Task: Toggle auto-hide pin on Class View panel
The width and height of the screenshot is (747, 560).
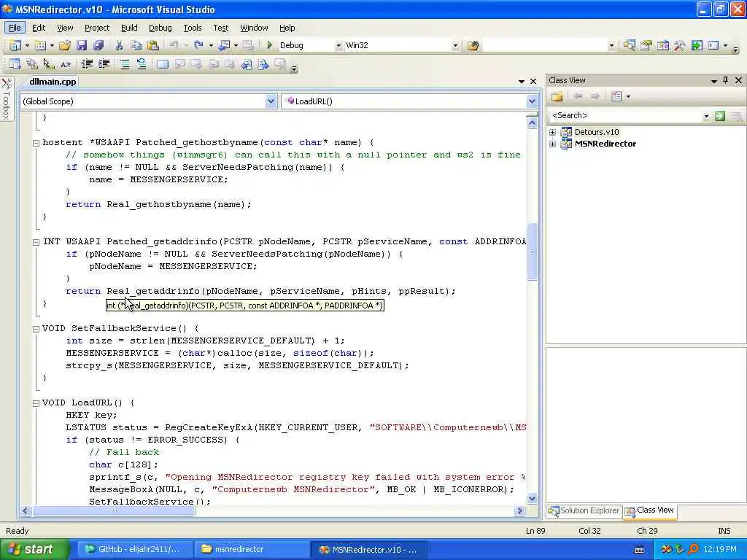Action: pyautogui.click(x=726, y=80)
